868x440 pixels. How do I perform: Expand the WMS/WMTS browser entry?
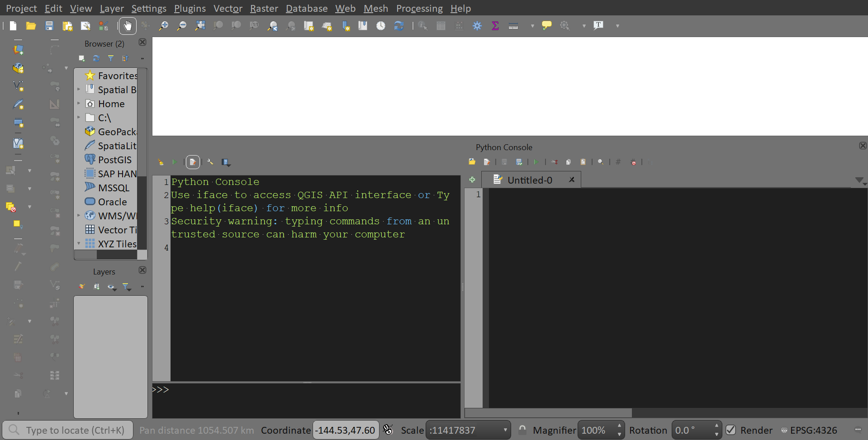79,216
